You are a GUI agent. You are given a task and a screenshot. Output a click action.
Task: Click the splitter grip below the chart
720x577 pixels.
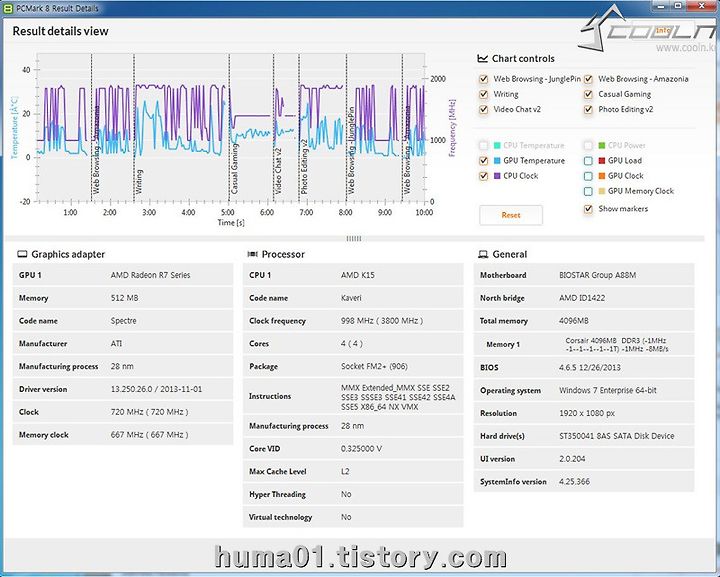point(354,238)
